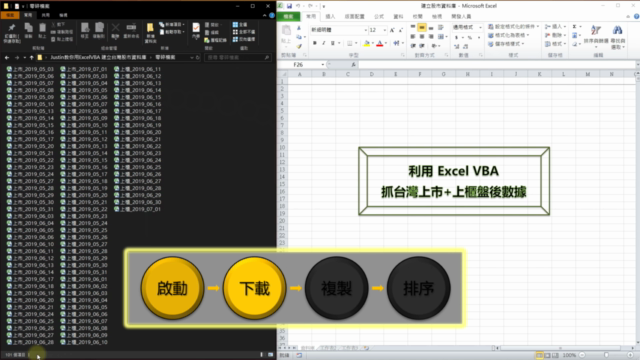Open the font size 12 dropdown

click(x=384, y=30)
